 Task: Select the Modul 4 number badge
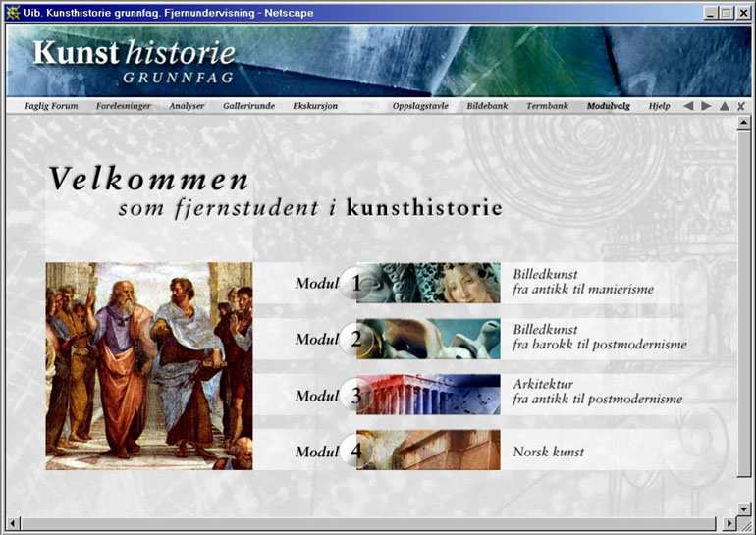tap(355, 452)
